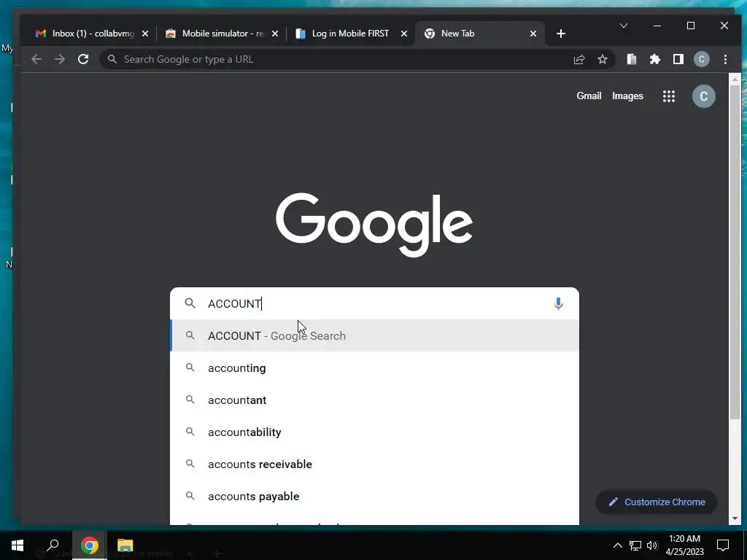The height and width of the screenshot is (560, 747).
Task: Open the Google apps grid
Action: (x=669, y=96)
